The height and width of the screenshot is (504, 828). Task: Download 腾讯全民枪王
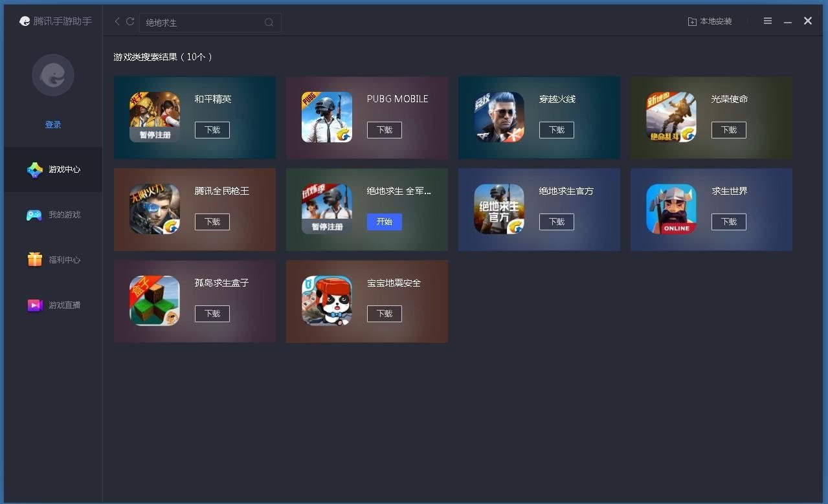(212, 222)
